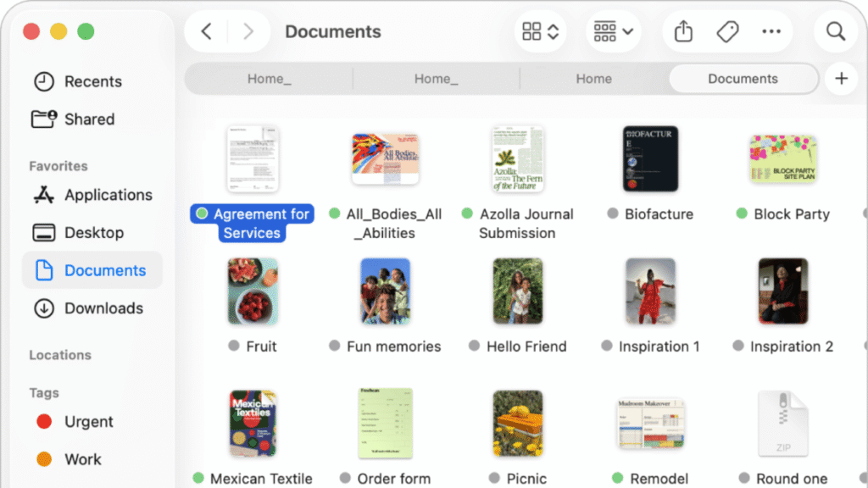868x488 pixels.
Task: Click the Desktop sidebar icon
Action: tap(44, 232)
